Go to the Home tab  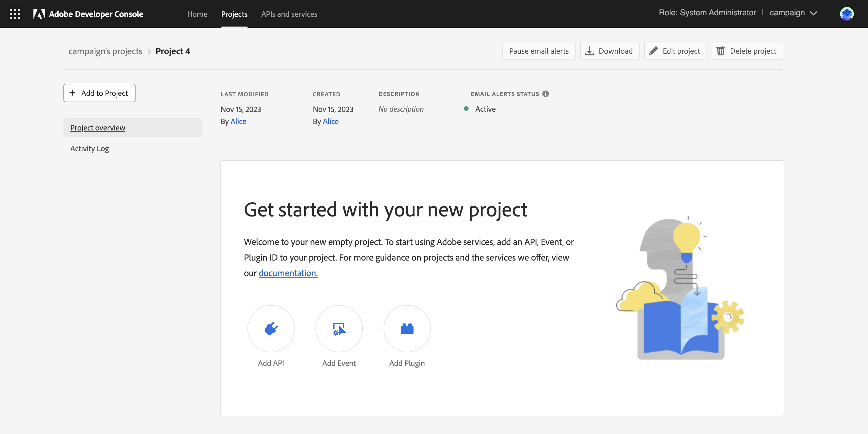(x=197, y=14)
